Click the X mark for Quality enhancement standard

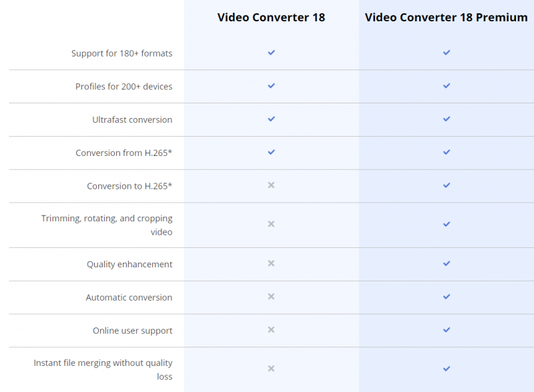tap(271, 263)
